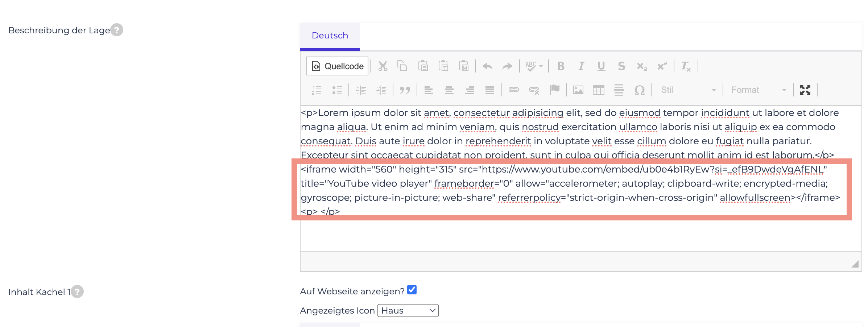Insert a bulleted list
The width and height of the screenshot is (868, 327).
pos(337,90)
